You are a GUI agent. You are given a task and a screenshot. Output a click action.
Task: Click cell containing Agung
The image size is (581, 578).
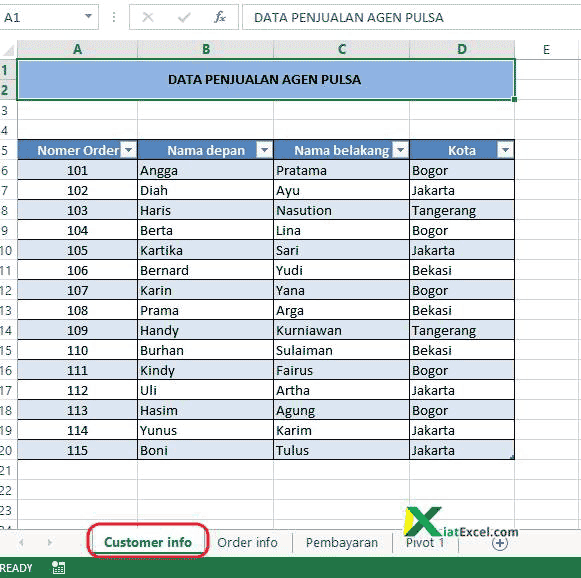click(x=342, y=411)
